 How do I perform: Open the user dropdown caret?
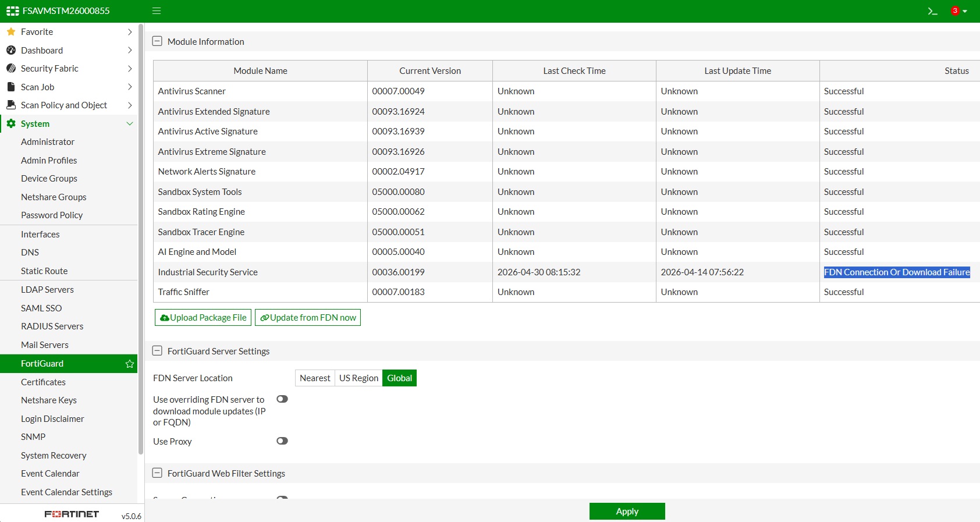(x=965, y=11)
